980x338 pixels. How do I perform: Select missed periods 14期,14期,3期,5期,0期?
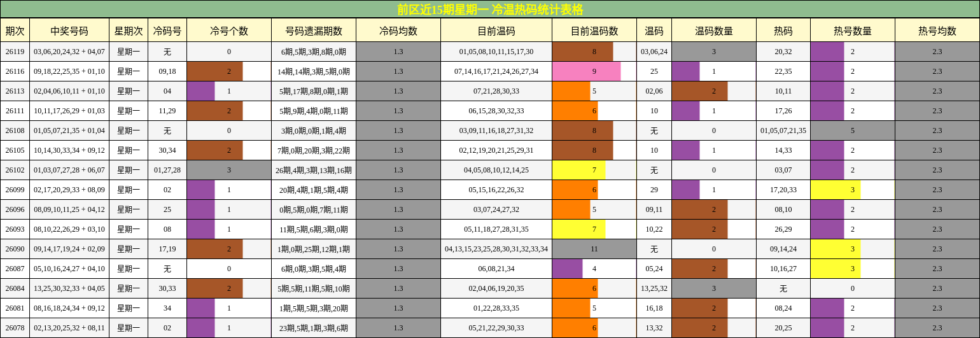[314, 71]
